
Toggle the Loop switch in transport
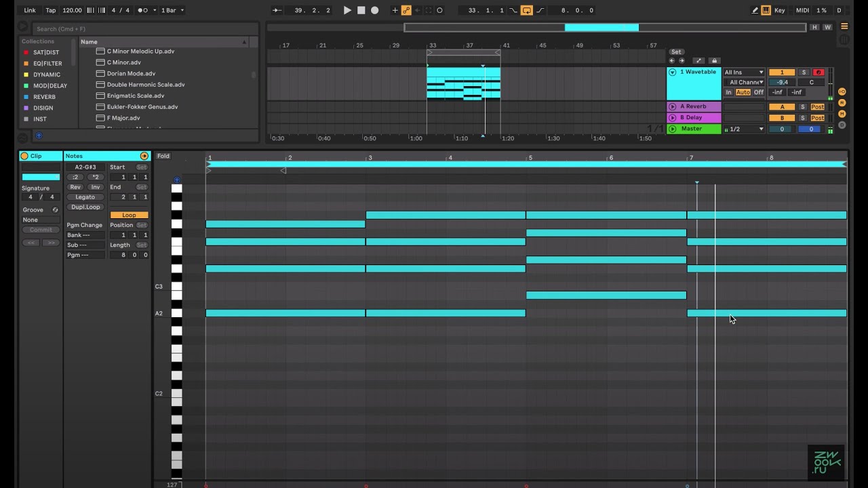[526, 10]
